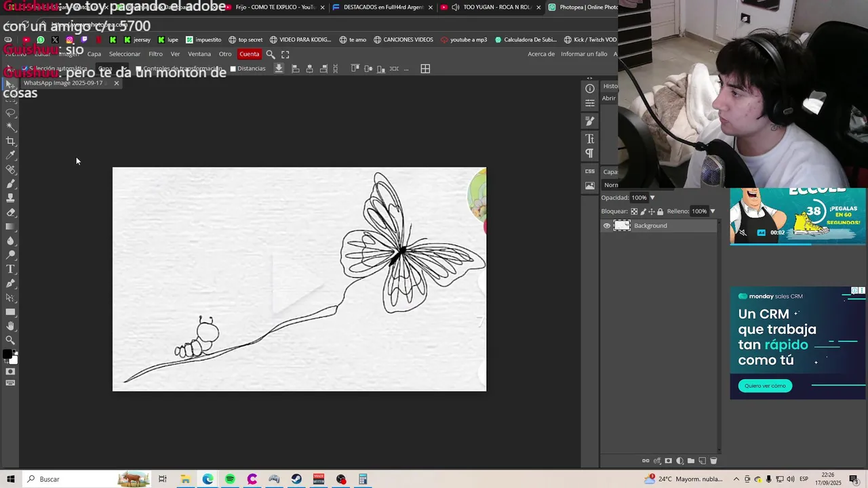The width and height of the screenshot is (868, 488).
Task: Show hidden tray icons chevron
Action: pos(736,479)
